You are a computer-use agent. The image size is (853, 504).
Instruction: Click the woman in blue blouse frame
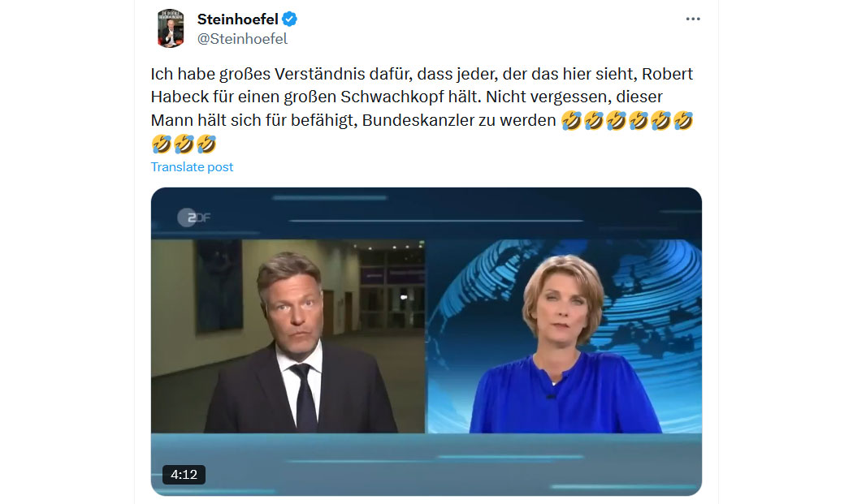(564, 337)
